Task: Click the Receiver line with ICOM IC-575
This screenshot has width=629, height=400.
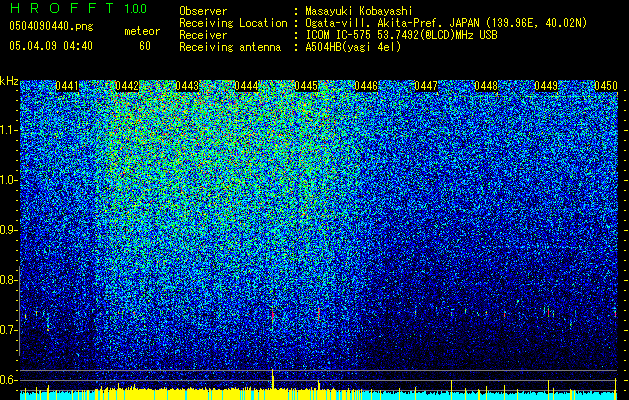Action: [338, 35]
